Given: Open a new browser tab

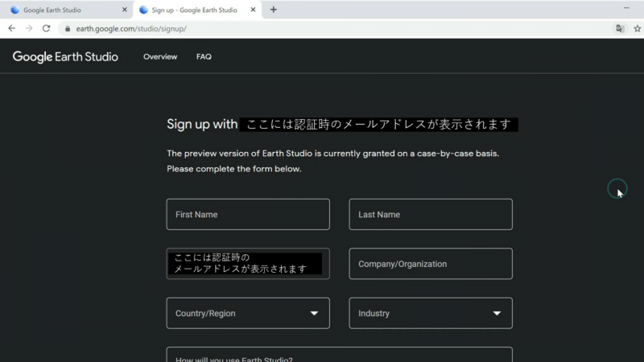Looking at the screenshot, I should 274,10.
